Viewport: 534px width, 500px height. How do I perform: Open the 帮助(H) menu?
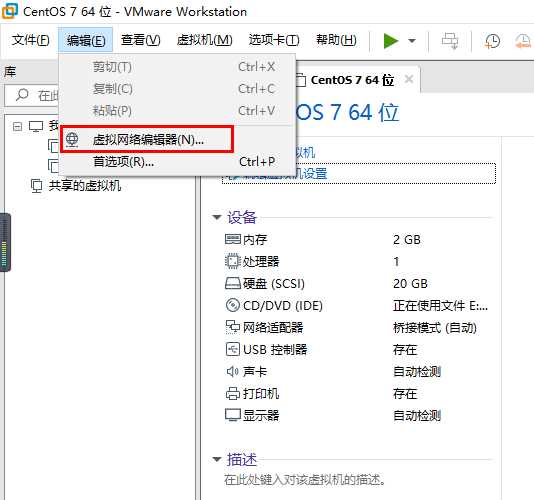click(x=336, y=40)
